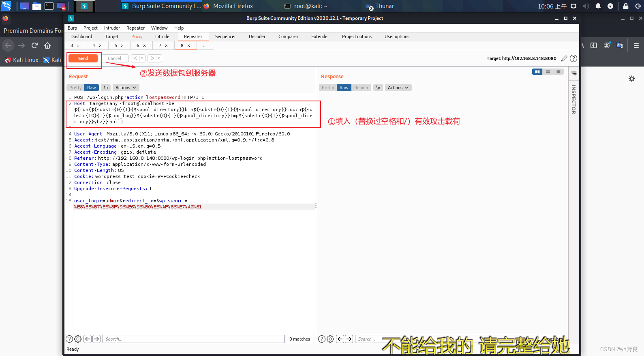Select side-by-side layout view
The height and width of the screenshot is (356, 644).
[x=537, y=72]
